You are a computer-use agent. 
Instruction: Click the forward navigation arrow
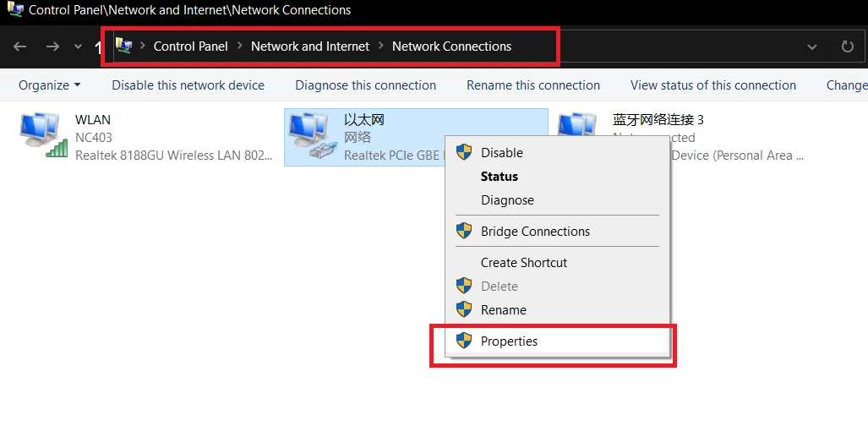tap(52, 46)
